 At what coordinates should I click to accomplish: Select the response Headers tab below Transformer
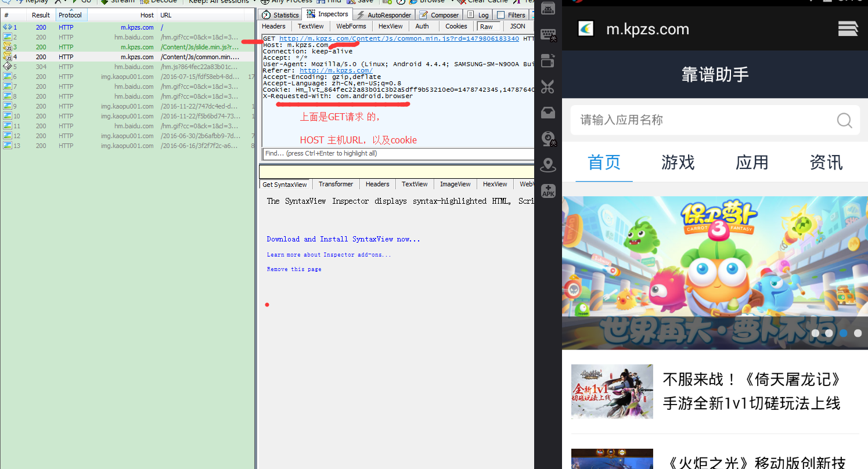point(377,184)
